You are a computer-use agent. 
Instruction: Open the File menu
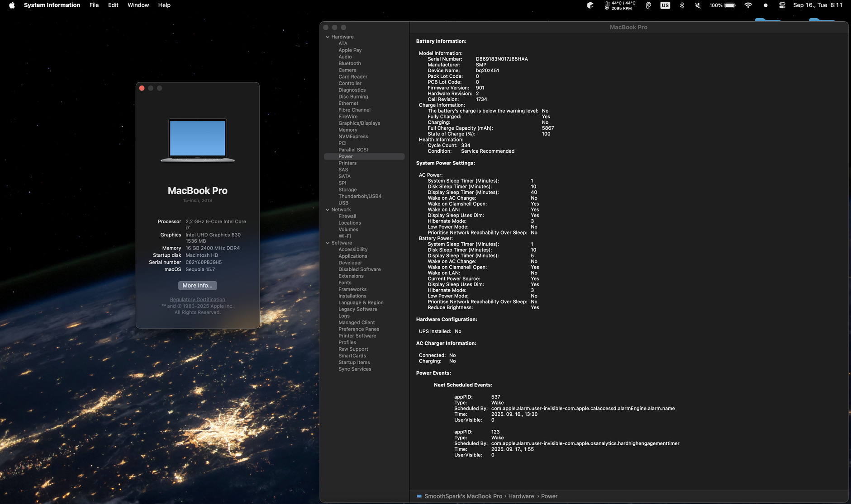pos(94,5)
